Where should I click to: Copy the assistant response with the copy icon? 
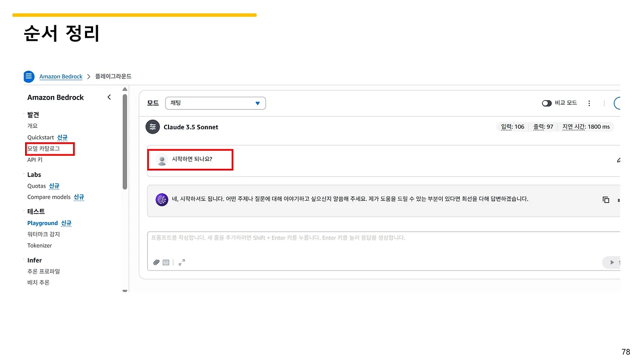[x=606, y=200]
